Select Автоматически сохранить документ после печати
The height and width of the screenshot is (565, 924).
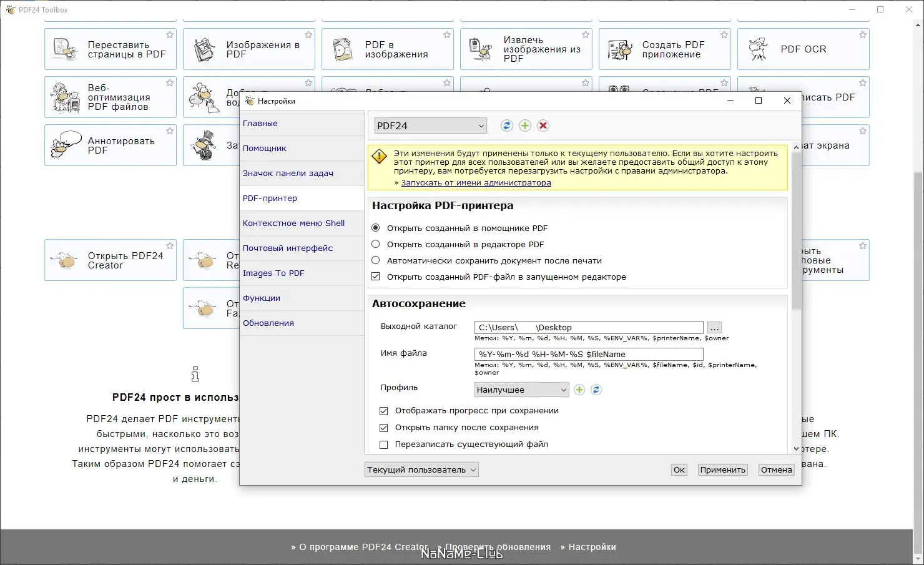pyautogui.click(x=376, y=260)
